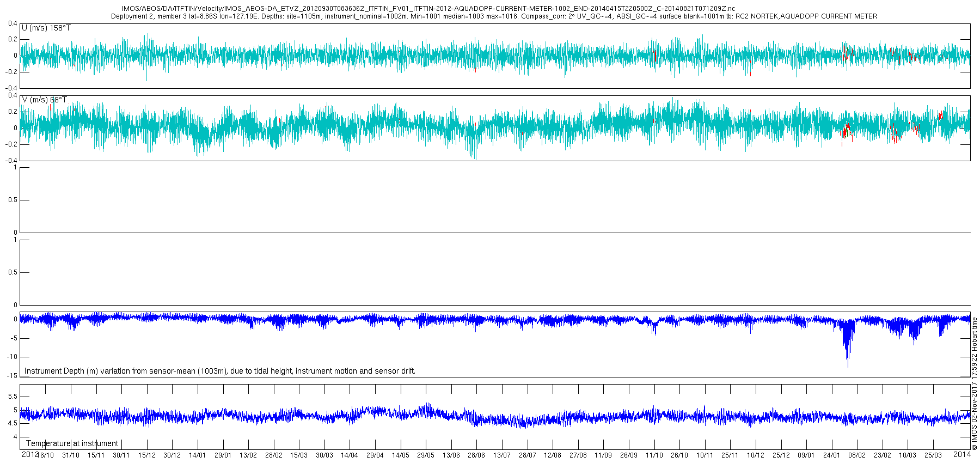
Task: Choose the '11/09' date tick label
Action: point(603,455)
